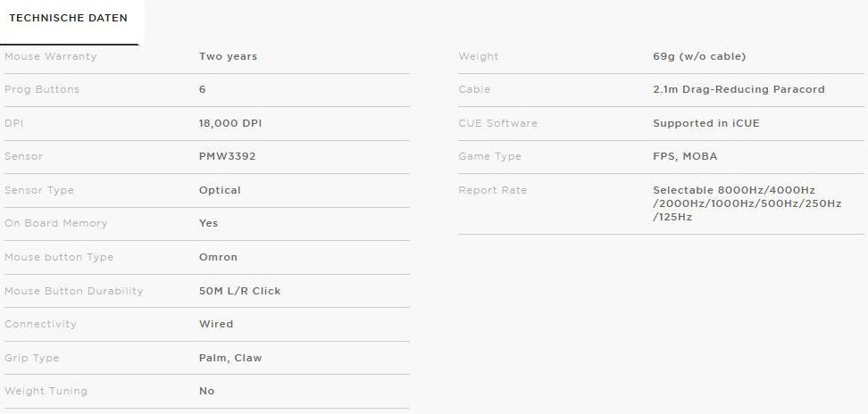Open the Technische Daten tab

[x=68, y=19]
